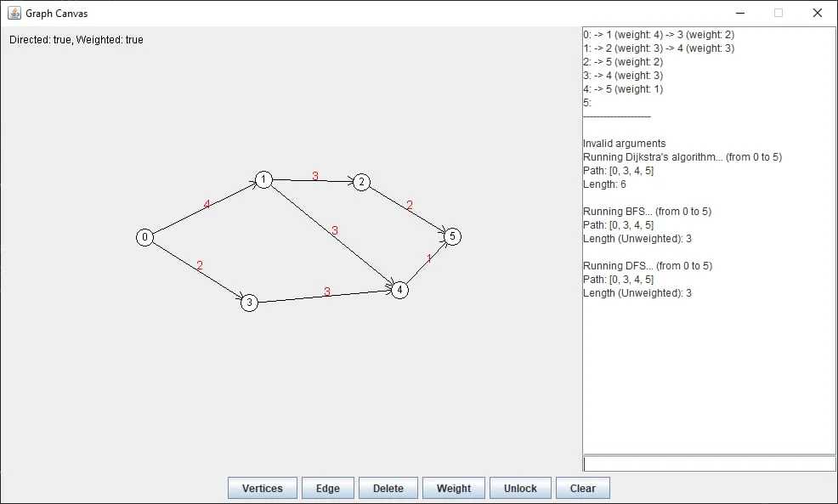
Task: Click vertex 2 near the top
Action: (361, 182)
